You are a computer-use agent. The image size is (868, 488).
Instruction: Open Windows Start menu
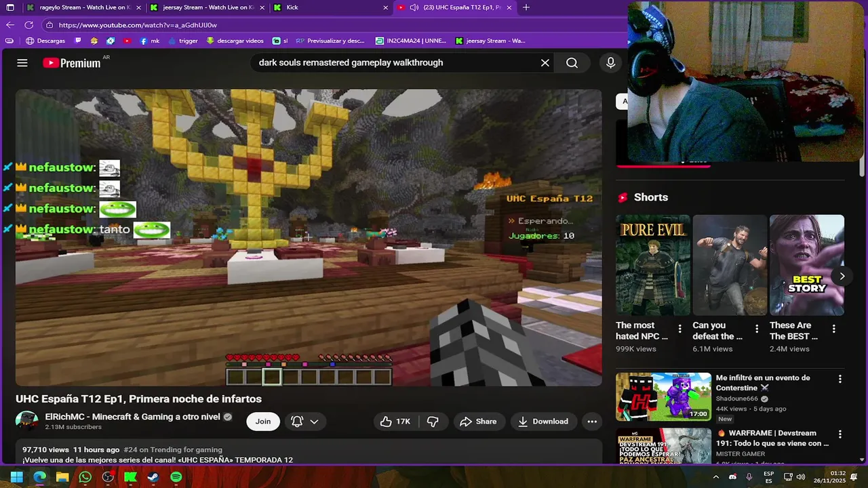tap(16, 477)
